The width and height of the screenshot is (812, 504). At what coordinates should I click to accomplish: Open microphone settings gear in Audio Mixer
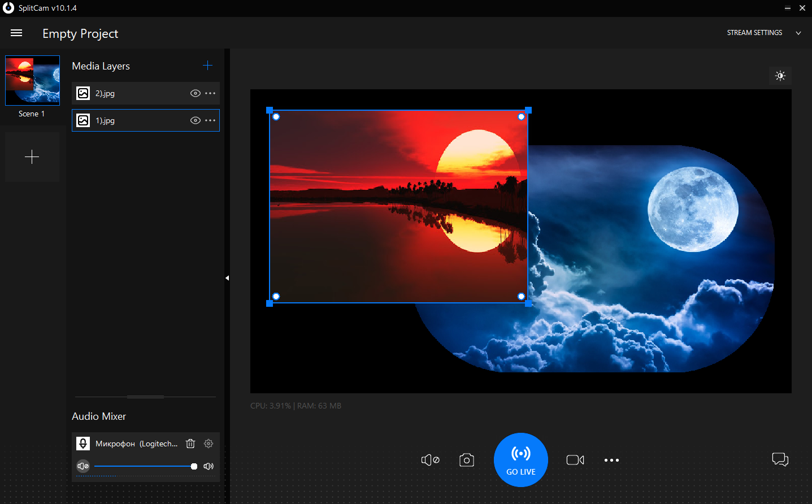coord(208,444)
